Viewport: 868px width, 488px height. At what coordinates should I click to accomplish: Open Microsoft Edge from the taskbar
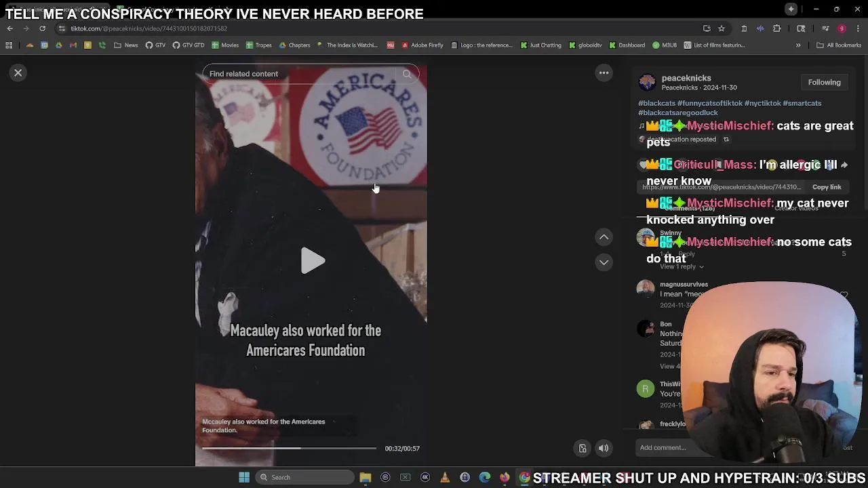pos(485,477)
